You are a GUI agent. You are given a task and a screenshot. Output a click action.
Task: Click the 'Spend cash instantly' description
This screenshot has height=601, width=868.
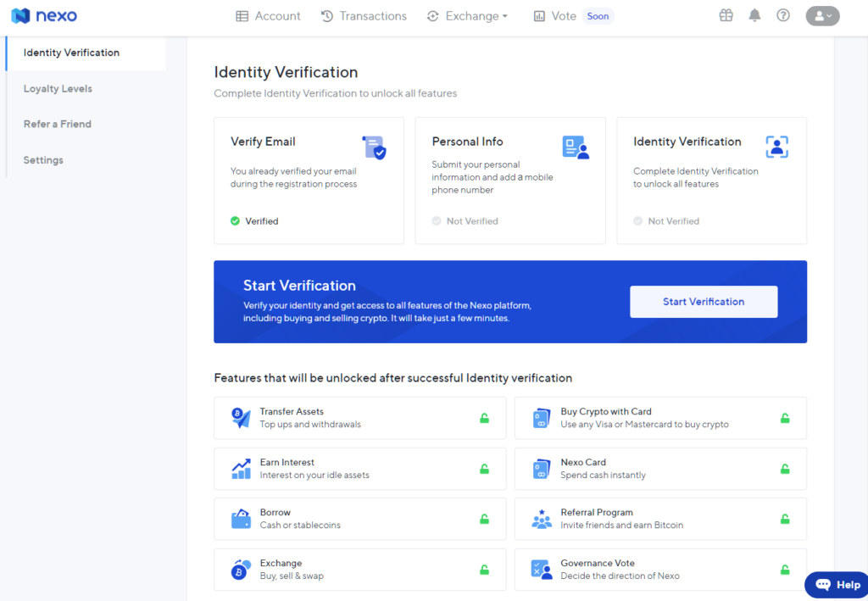point(603,475)
